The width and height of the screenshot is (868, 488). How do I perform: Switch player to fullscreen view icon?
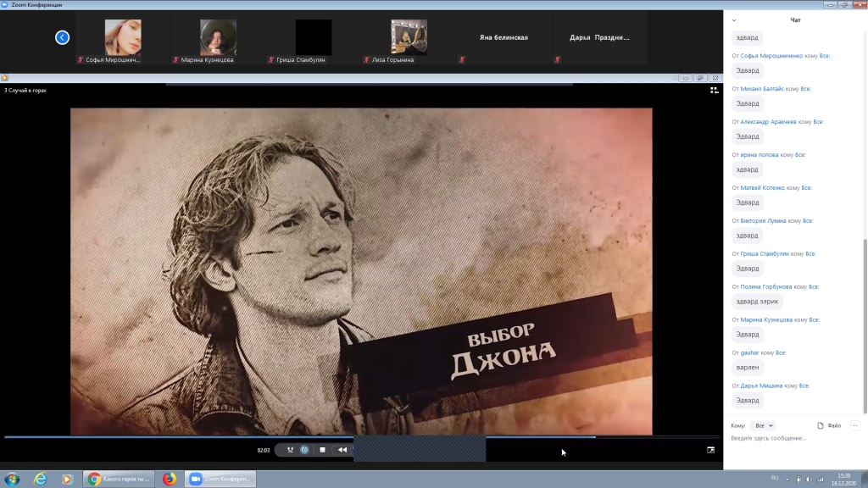click(711, 450)
